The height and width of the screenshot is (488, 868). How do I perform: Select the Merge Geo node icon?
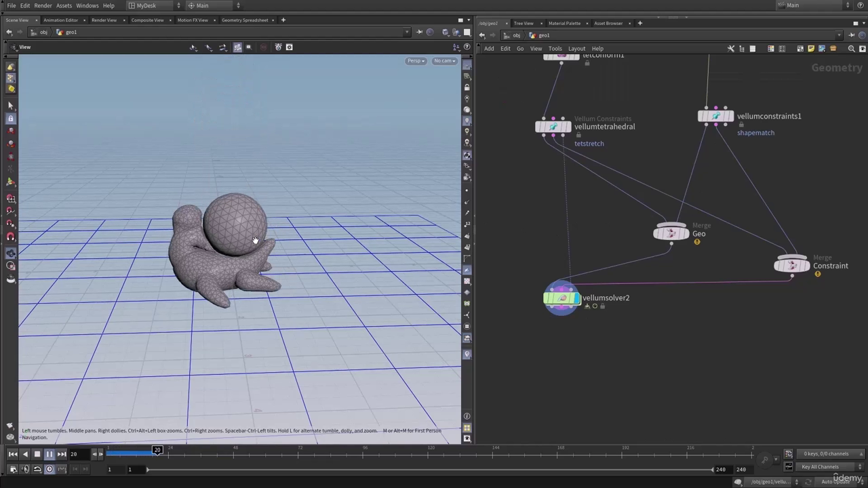point(671,233)
